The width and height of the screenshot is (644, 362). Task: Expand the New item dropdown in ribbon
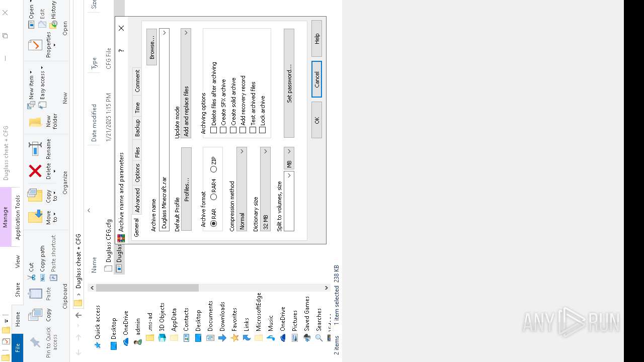31,72
